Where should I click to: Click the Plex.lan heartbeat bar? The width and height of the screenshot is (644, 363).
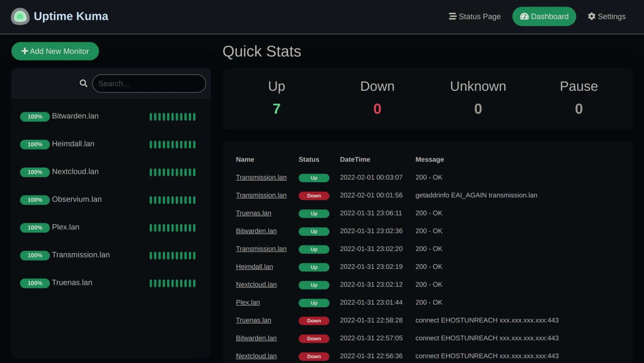coord(173,228)
